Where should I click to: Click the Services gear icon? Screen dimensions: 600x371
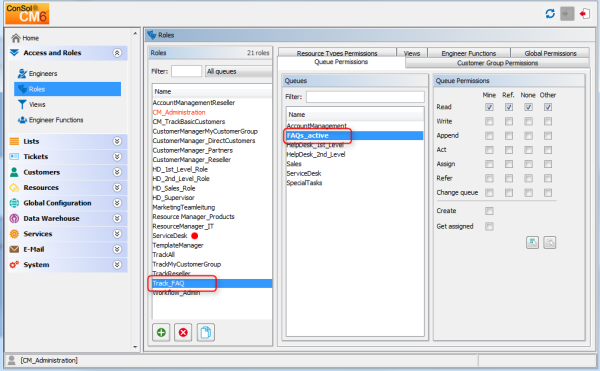point(14,234)
